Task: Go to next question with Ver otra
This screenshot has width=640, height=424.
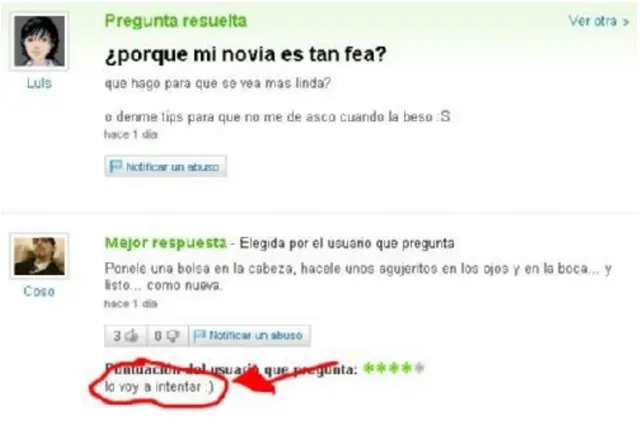Action: tap(593, 21)
